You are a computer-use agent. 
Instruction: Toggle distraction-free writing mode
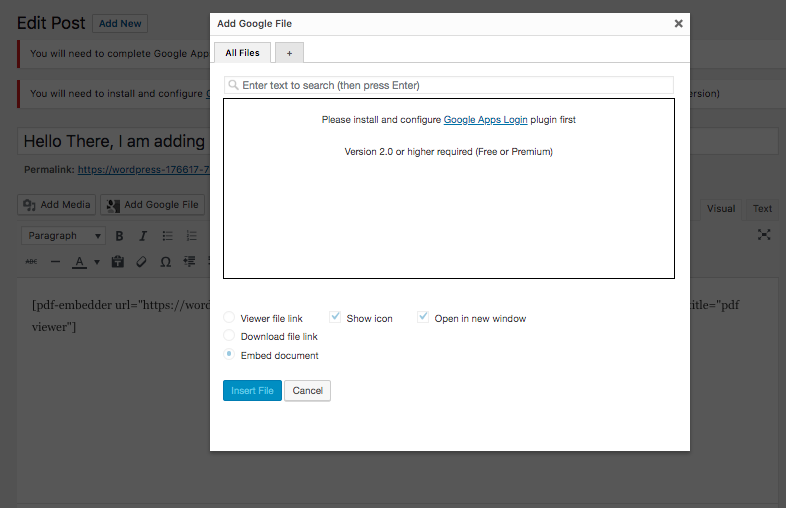coord(764,234)
